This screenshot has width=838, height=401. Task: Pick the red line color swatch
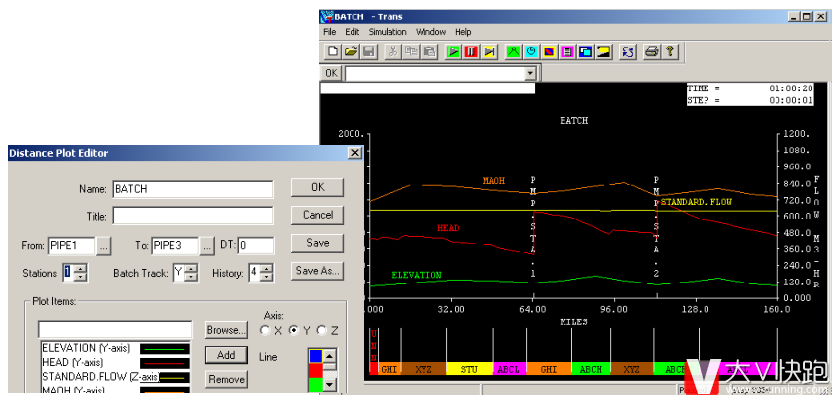tap(316, 370)
